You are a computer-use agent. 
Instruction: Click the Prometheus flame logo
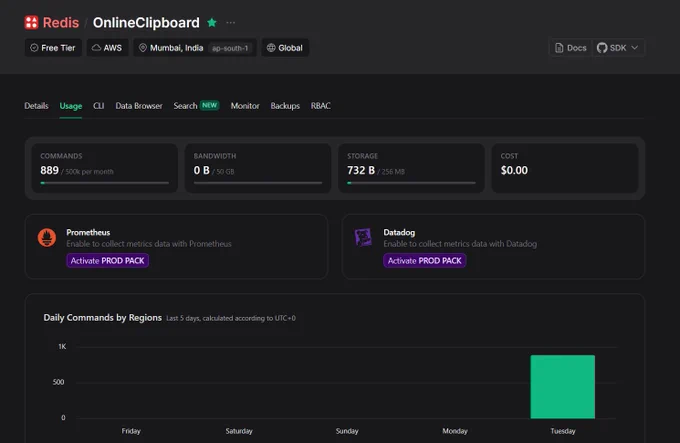[47, 238]
